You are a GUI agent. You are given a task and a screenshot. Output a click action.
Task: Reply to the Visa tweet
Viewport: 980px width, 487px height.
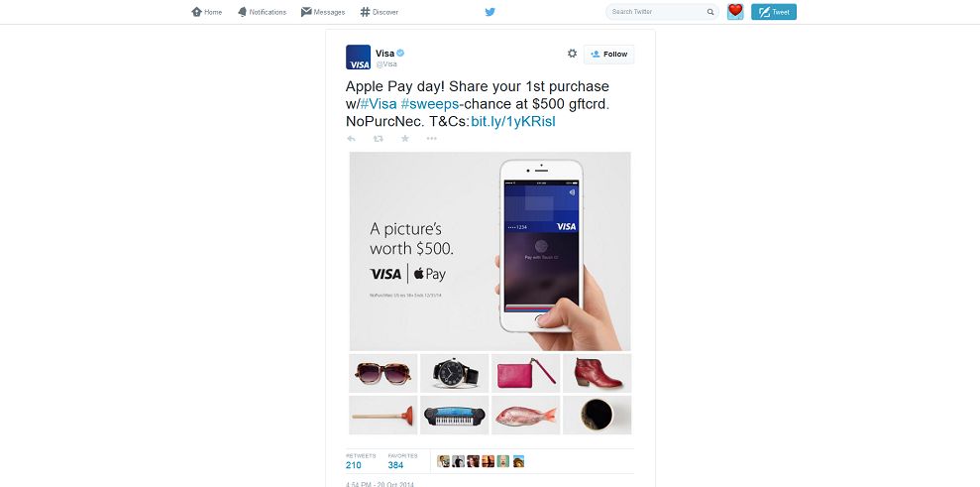(x=351, y=138)
